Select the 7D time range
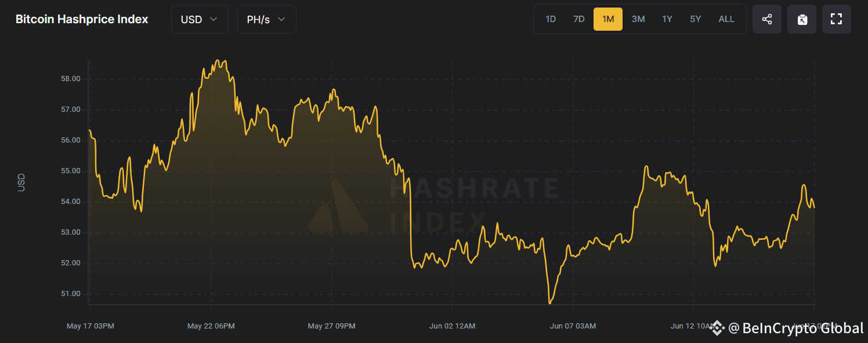The image size is (868, 343). pyautogui.click(x=579, y=19)
